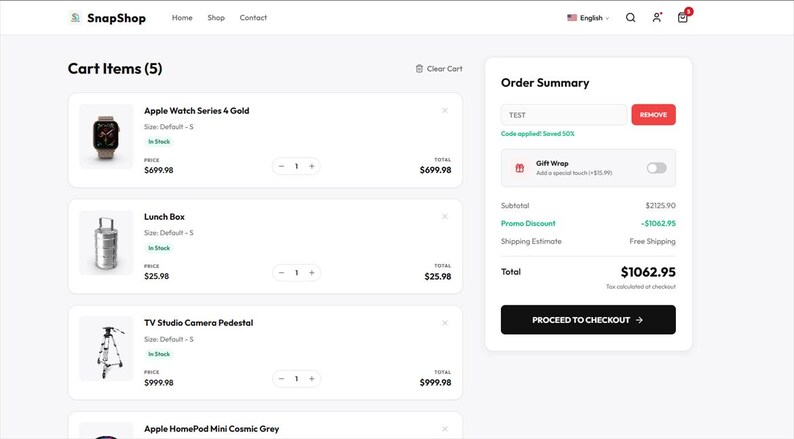Click TV Studio Camera Pedestal title

198,323
